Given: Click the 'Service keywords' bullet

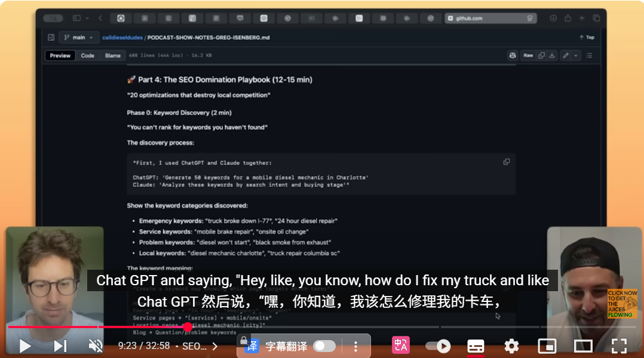Looking at the screenshot, I should [x=223, y=232].
